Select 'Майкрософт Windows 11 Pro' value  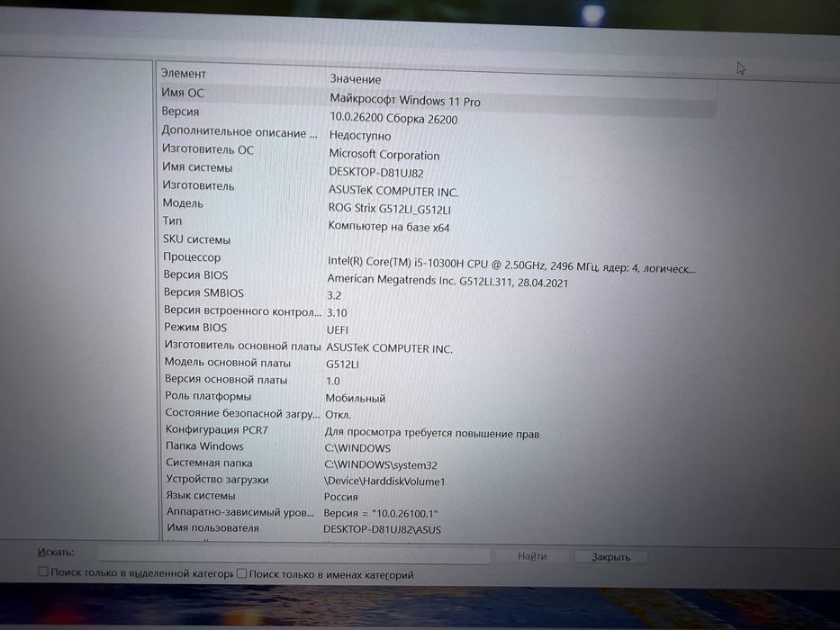click(405, 100)
